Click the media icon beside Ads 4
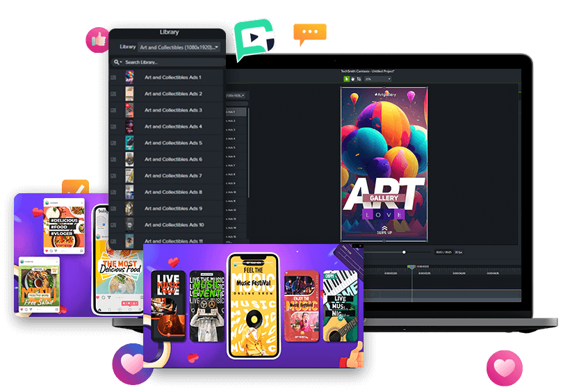570x392 pixels. 114,126
